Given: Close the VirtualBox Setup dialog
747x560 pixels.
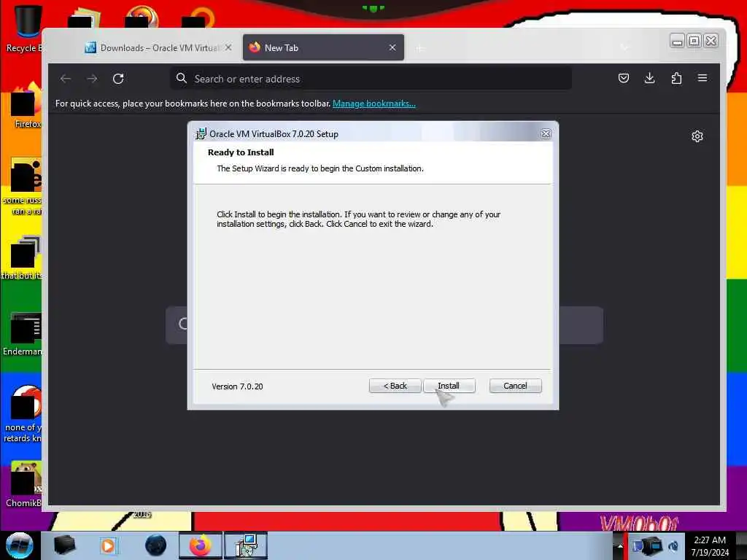Looking at the screenshot, I should coord(546,134).
